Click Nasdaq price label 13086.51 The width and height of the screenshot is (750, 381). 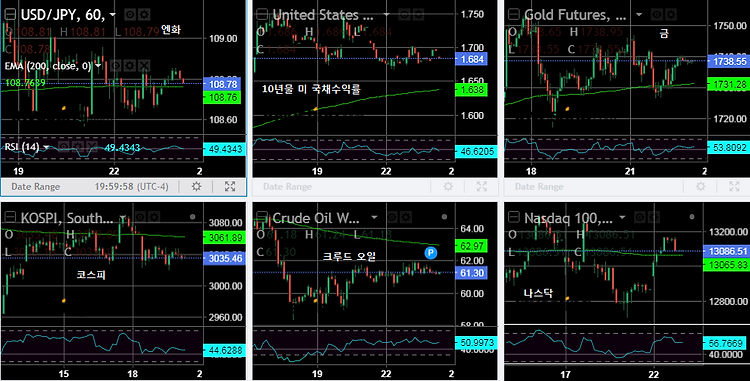727,251
